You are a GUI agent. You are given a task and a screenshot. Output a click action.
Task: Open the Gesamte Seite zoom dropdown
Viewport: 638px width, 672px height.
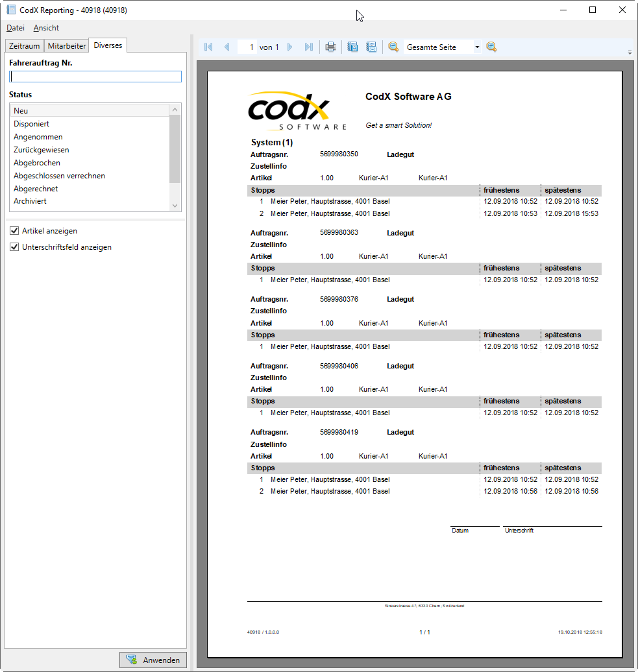[x=477, y=47]
